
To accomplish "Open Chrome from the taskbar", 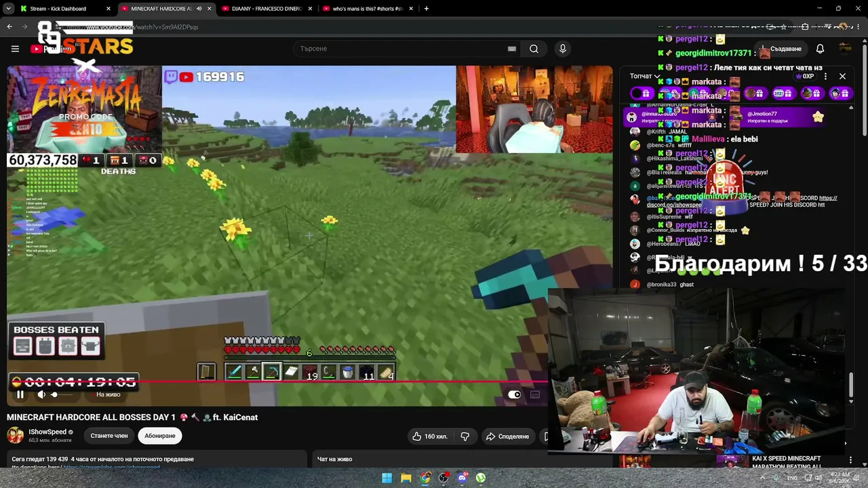I will click(425, 478).
